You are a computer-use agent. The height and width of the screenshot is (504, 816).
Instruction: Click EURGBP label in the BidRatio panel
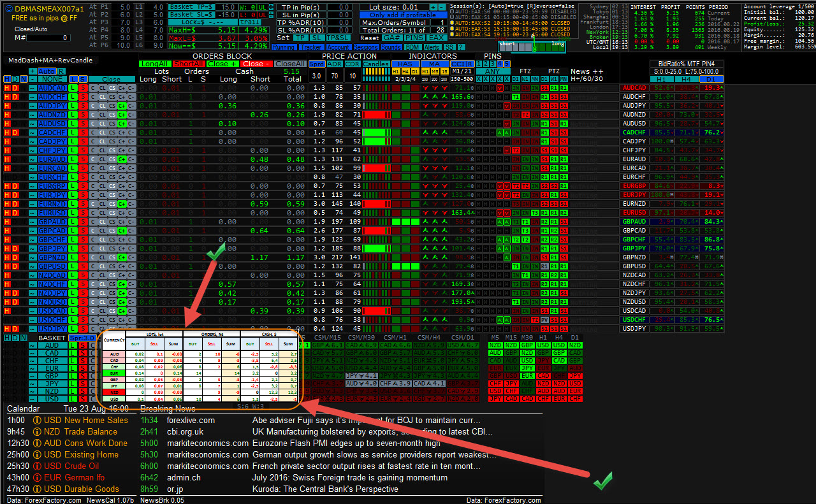634,185
